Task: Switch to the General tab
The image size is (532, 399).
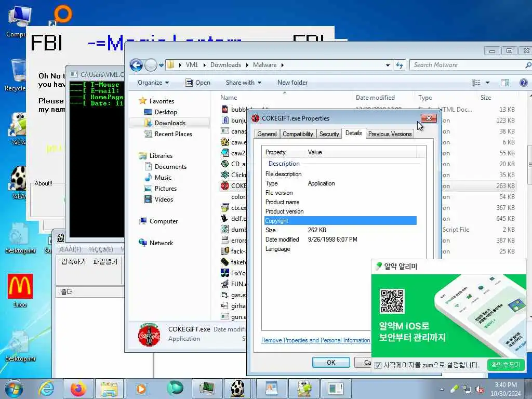Action: [267, 134]
